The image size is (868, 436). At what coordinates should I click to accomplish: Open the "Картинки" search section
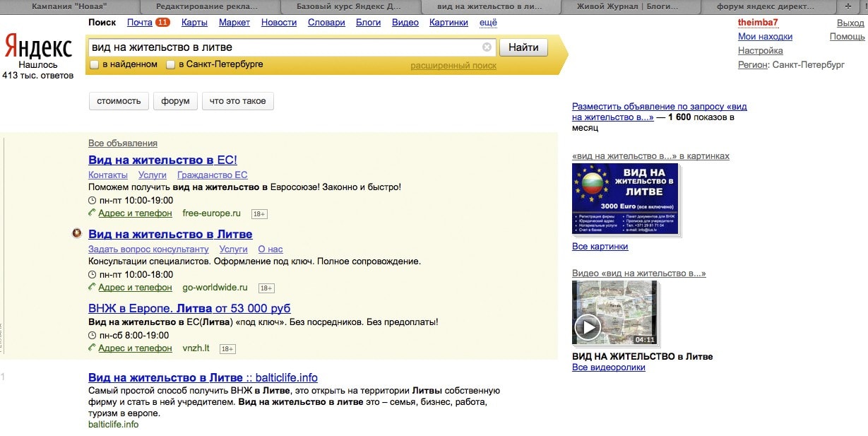pos(449,23)
